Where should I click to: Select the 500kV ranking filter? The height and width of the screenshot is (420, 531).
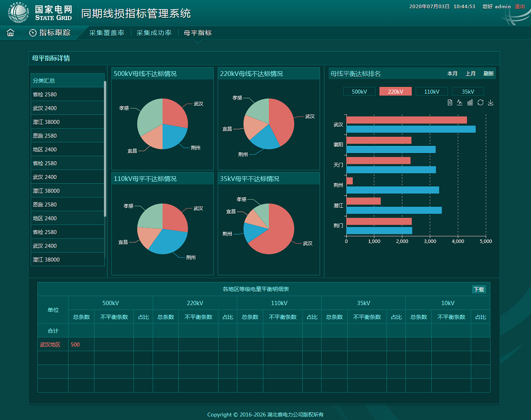click(x=359, y=92)
